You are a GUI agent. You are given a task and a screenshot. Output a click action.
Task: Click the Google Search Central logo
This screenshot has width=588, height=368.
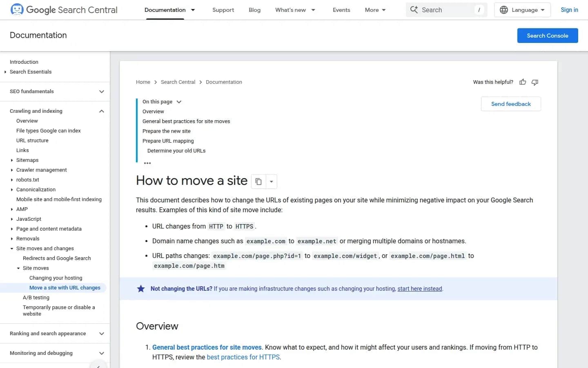pyautogui.click(x=64, y=10)
